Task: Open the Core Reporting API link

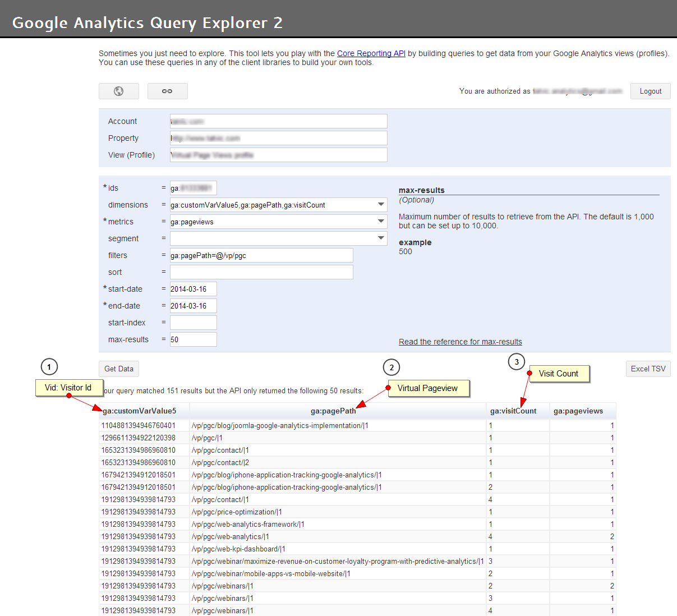Action: click(x=371, y=53)
